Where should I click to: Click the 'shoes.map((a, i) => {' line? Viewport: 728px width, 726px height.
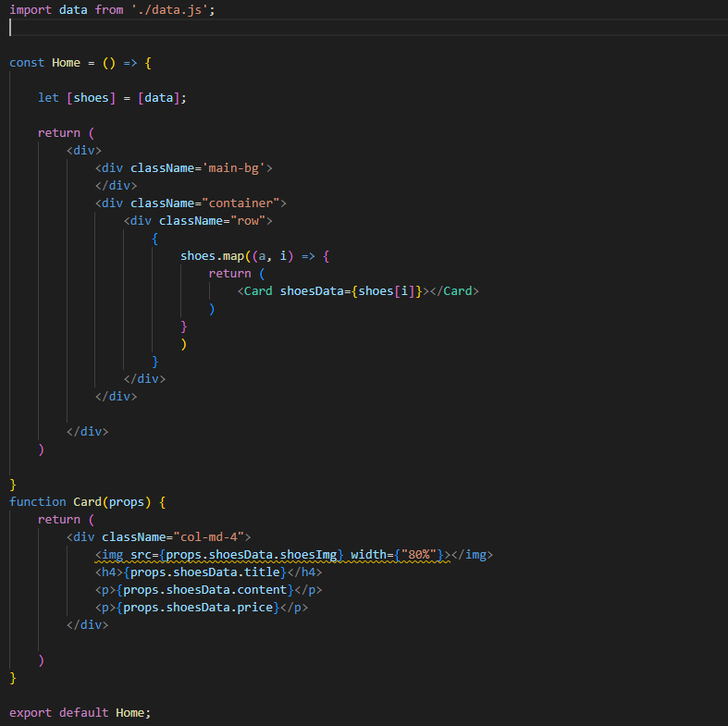tap(255, 256)
